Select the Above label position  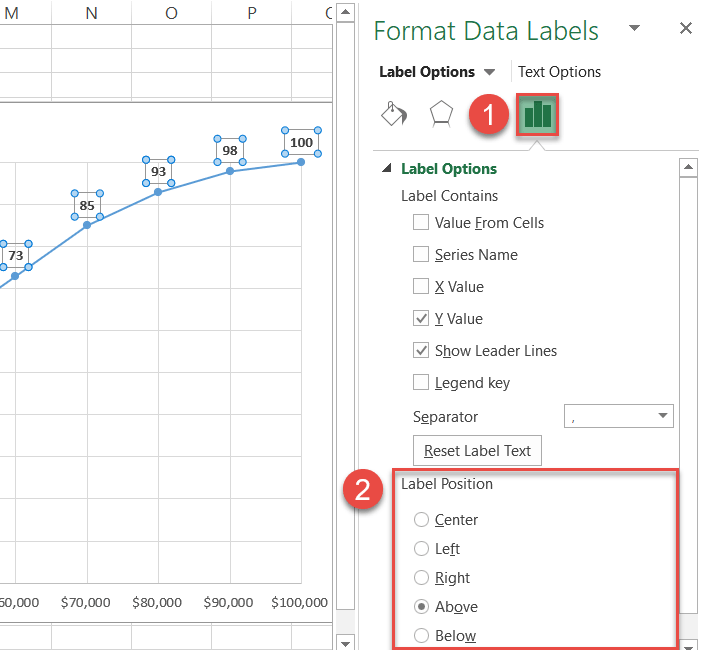click(421, 607)
